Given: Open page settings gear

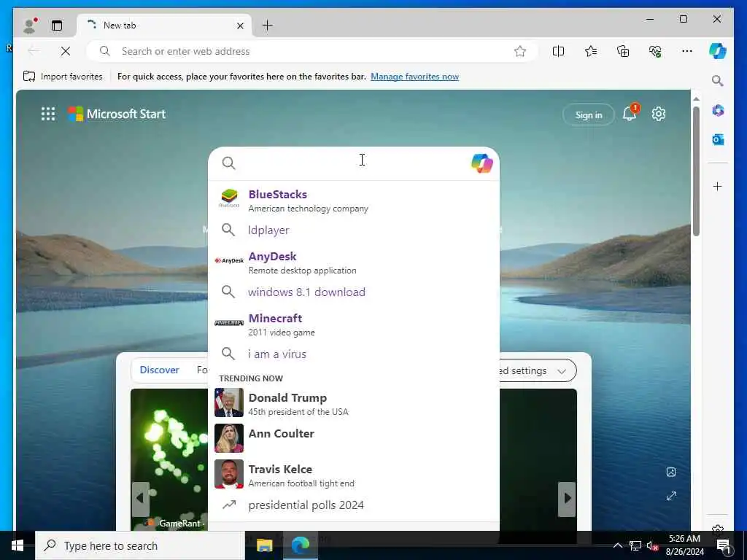Looking at the screenshot, I should click(659, 114).
